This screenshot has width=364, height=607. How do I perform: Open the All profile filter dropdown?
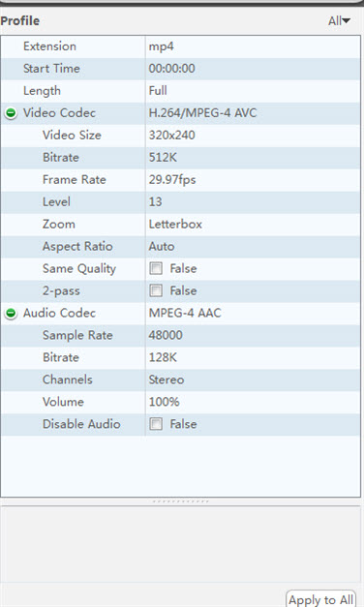pyautogui.click(x=339, y=20)
